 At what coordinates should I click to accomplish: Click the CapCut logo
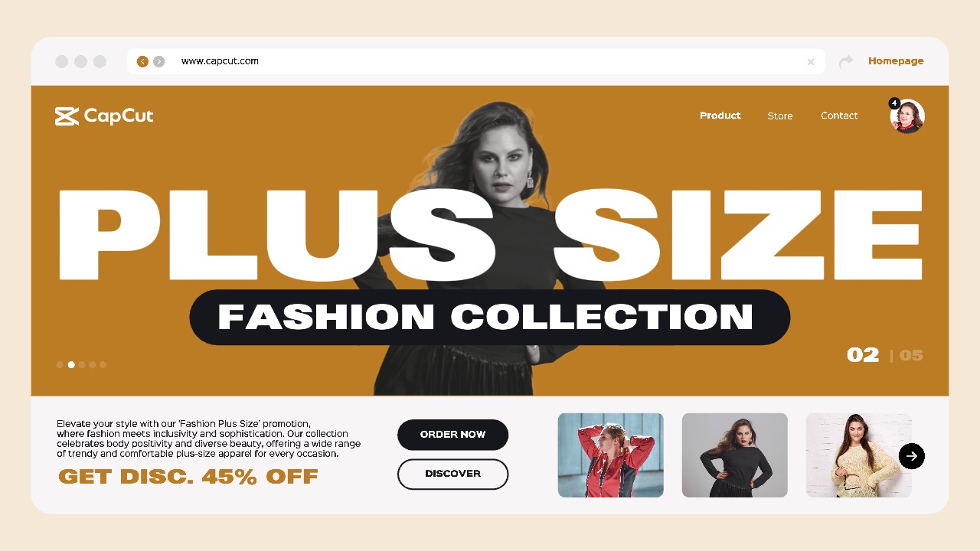point(104,116)
